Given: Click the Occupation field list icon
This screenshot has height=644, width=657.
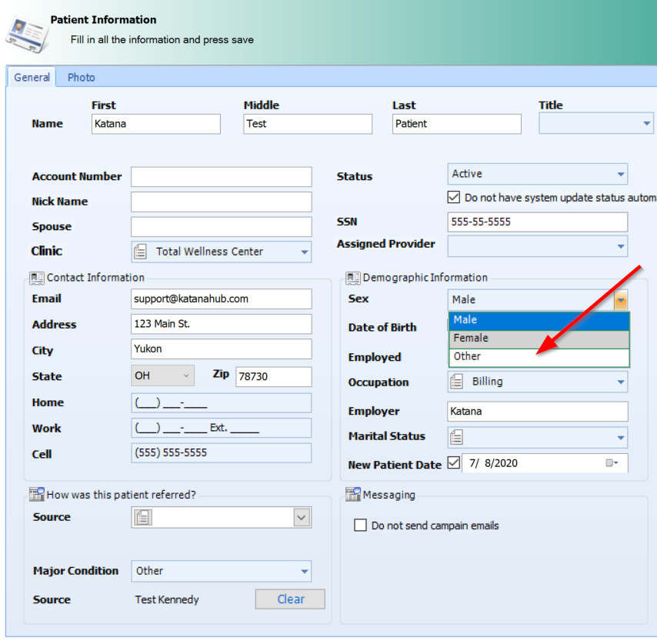Looking at the screenshot, I should pyautogui.click(x=456, y=382).
